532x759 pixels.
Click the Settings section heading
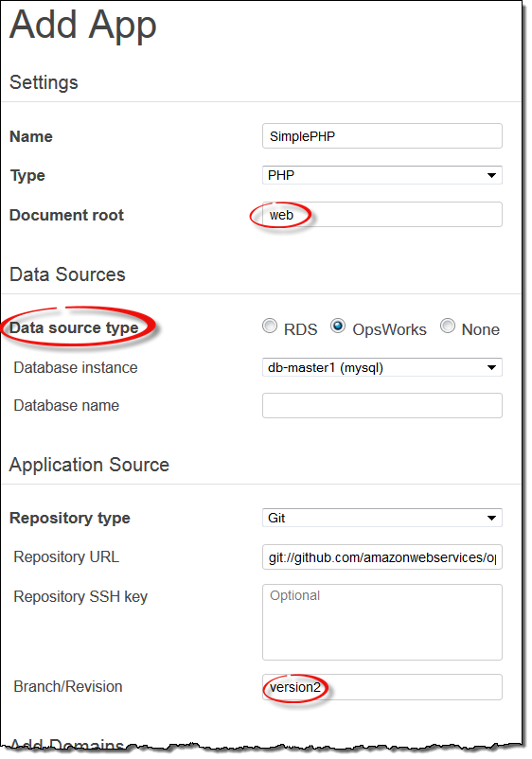44,82
